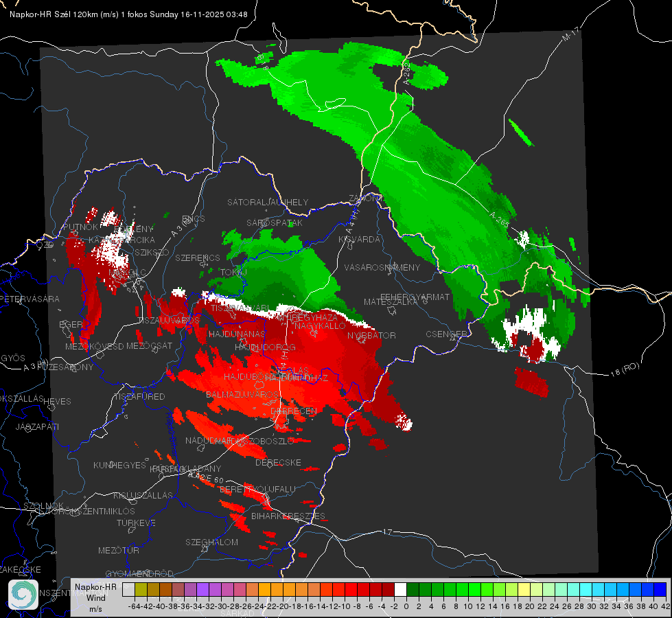Click the BALMAZUJVAROS label
This screenshot has width=672, height=618.
pos(242,395)
